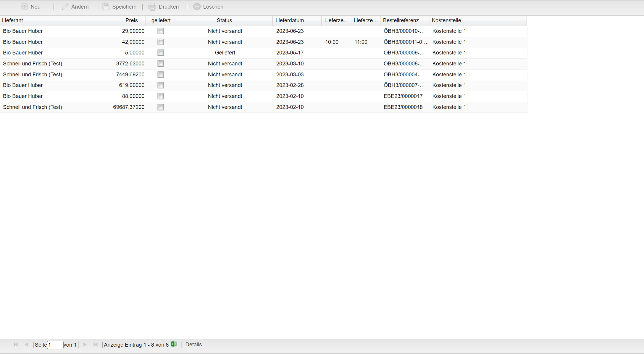Sort by the Preis column header
Image resolution: width=644 pixels, height=354 pixels.
tap(131, 20)
